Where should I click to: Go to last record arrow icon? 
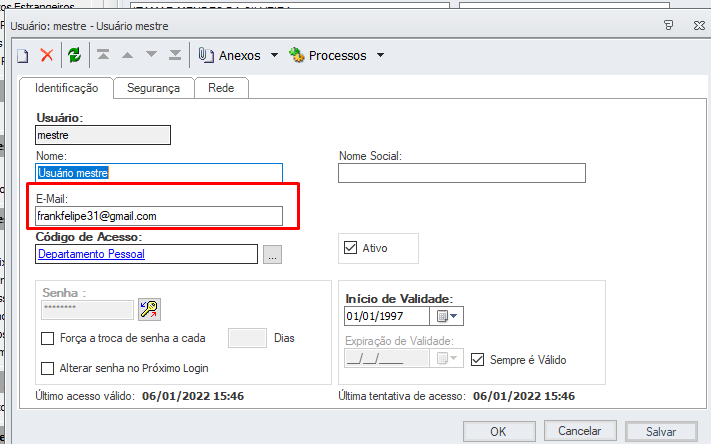[175, 55]
